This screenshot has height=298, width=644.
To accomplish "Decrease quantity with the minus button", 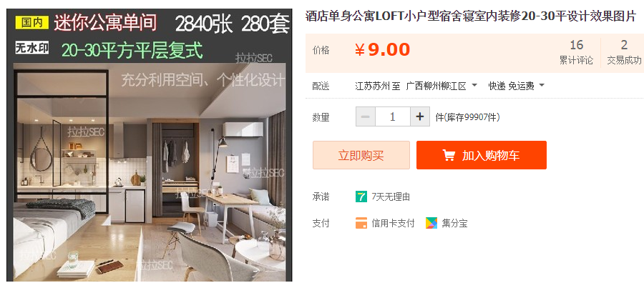I will pyautogui.click(x=365, y=116).
